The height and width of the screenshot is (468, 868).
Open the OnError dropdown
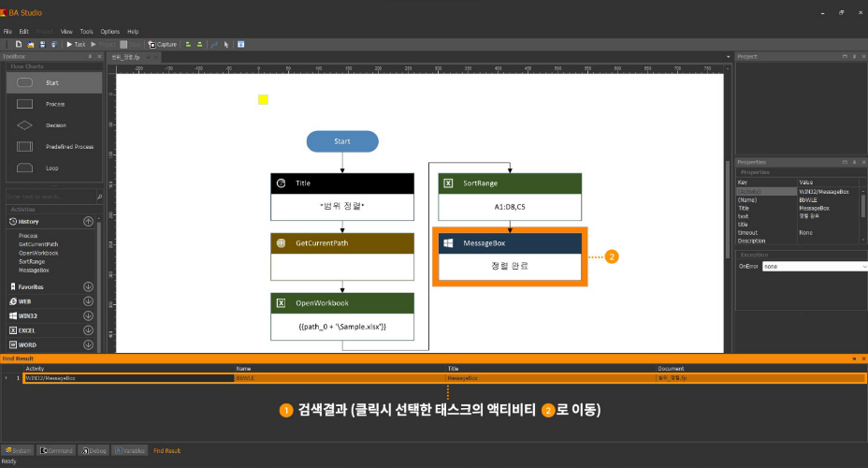coord(815,267)
